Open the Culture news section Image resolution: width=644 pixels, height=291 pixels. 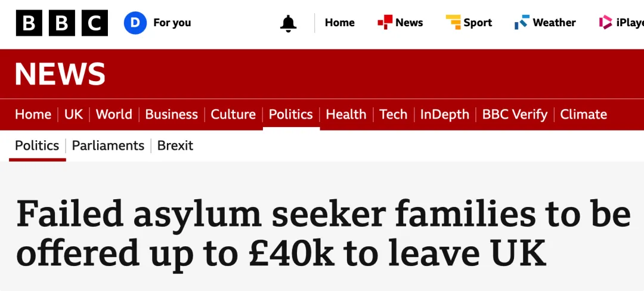point(233,114)
